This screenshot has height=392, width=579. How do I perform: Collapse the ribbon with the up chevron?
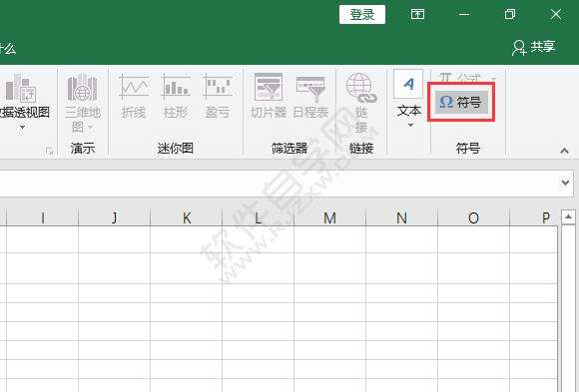coord(564,151)
